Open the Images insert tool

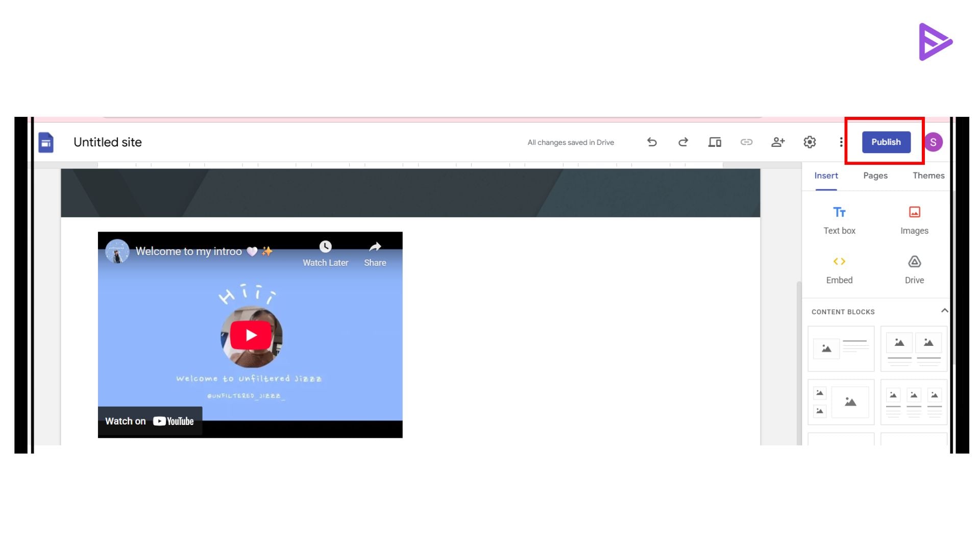click(x=914, y=219)
